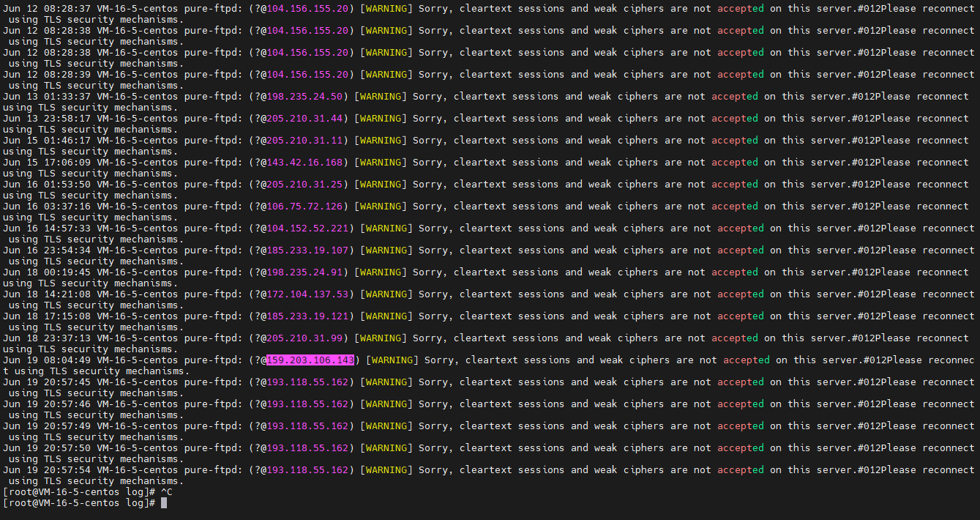Click [WARNING] tag in the Jun 19 08:04:49 row
The image size is (980, 520).
(x=392, y=360)
